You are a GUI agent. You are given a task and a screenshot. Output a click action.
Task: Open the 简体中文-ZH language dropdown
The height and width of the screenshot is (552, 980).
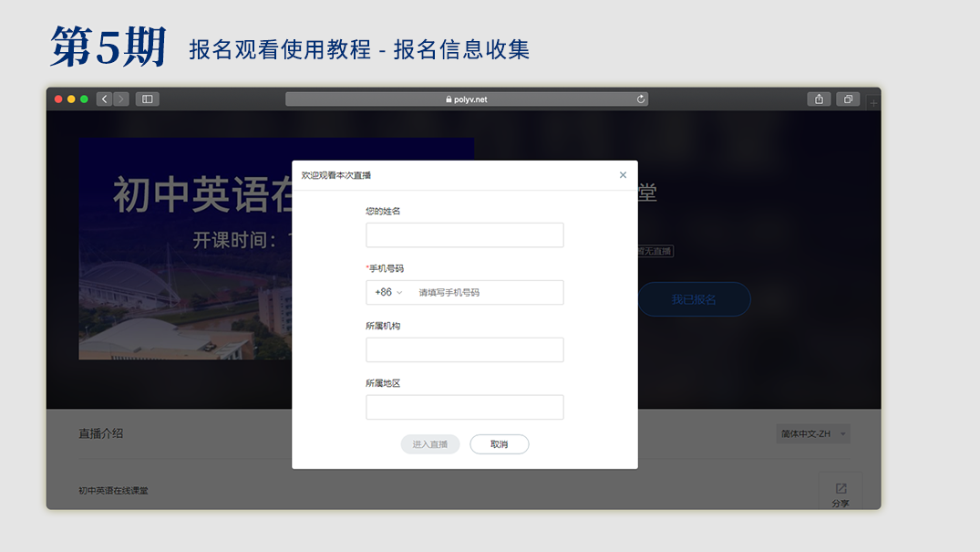(813, 434)
